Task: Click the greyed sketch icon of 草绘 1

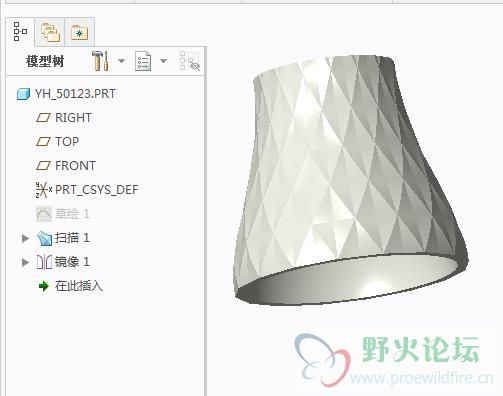Action: point(44,214)
